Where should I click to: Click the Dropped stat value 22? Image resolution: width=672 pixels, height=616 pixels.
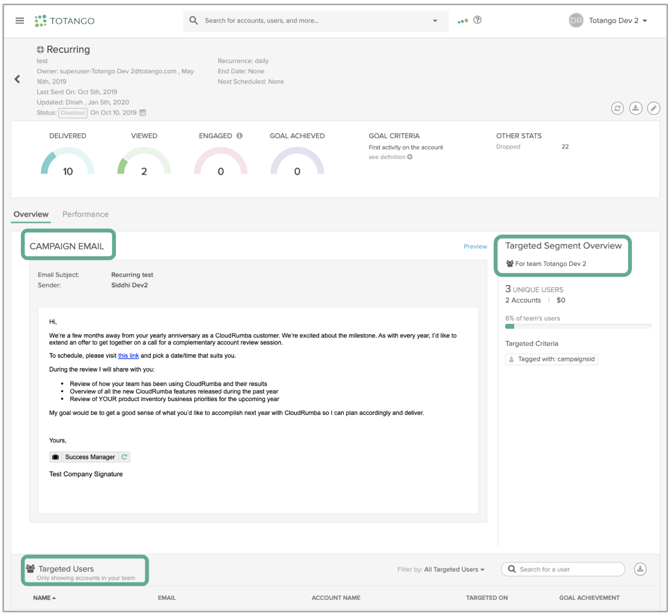(565, 146)
